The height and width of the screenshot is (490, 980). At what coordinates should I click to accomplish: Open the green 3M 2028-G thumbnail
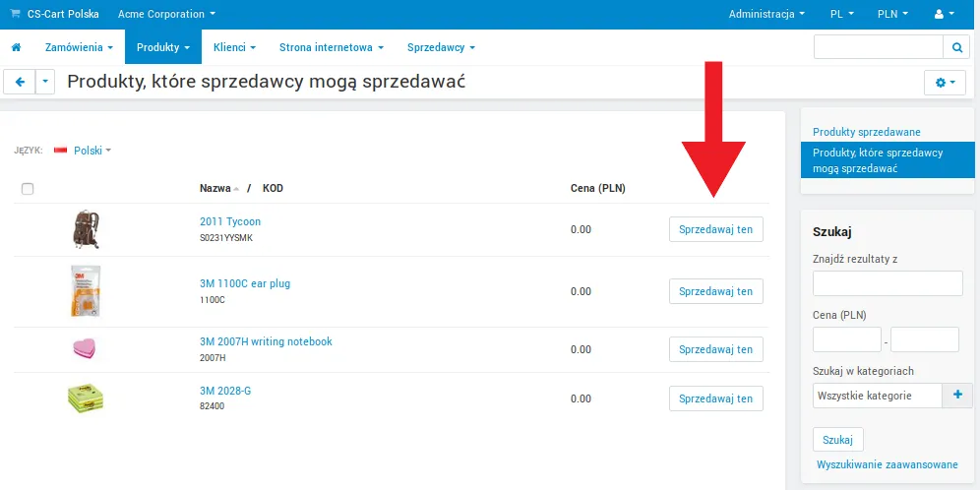pyautogui.click(x=86, y=398)
